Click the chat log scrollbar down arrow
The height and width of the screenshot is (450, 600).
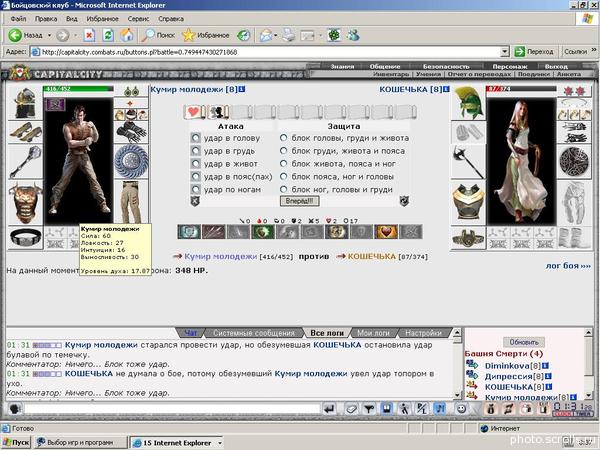click(457, 395)
